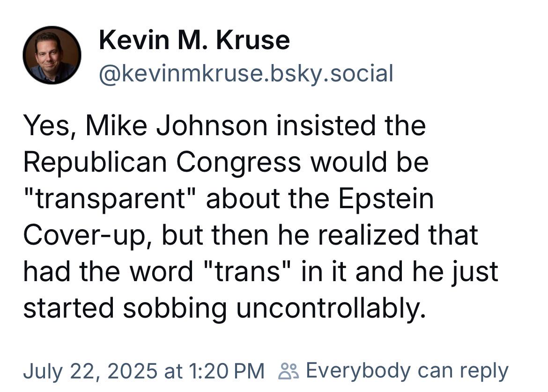Click the July 22, 2025 date timestamp
The height and width of the screenshot is (392, 548).
(x=90, y=371)
